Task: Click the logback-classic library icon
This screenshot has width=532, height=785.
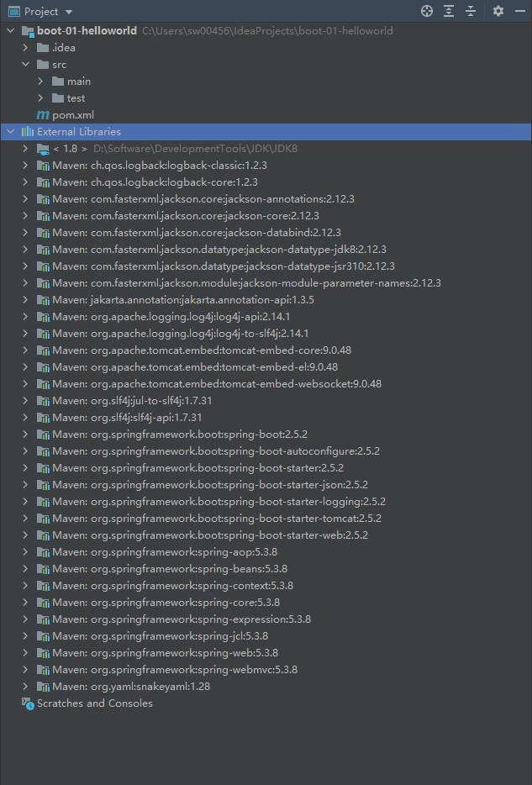Action: (43, 166)
